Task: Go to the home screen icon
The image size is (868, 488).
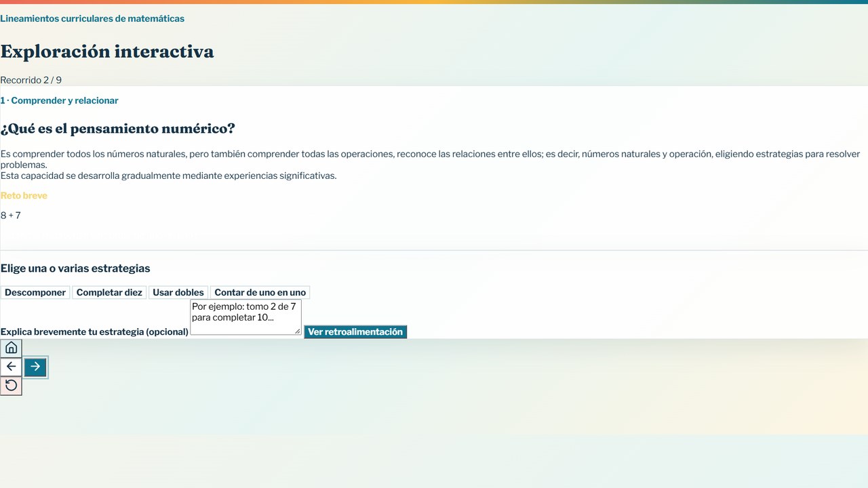Action: pyautogui.click(x=11, y=348)
